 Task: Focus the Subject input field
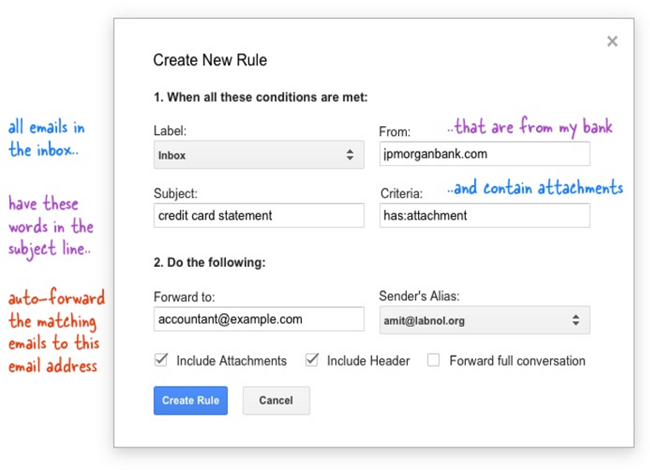coord(258,216)
